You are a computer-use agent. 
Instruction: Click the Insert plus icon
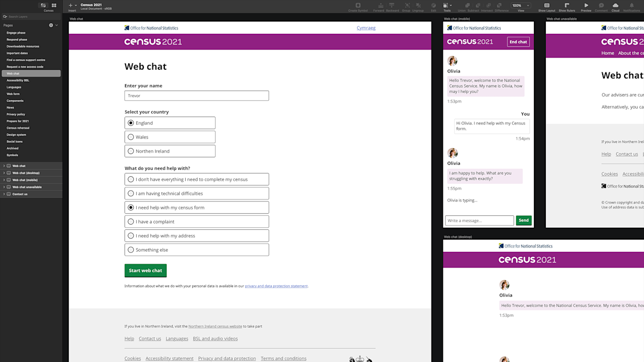click(70, 5)
